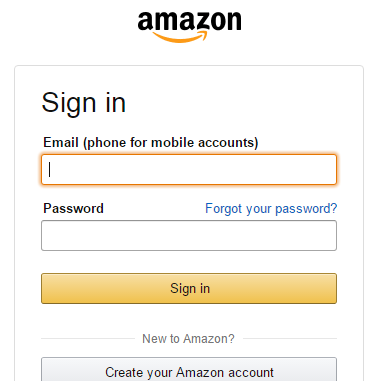
Task: Click the Email (phone for mobile accounts) label
Action: pos(151,143)
